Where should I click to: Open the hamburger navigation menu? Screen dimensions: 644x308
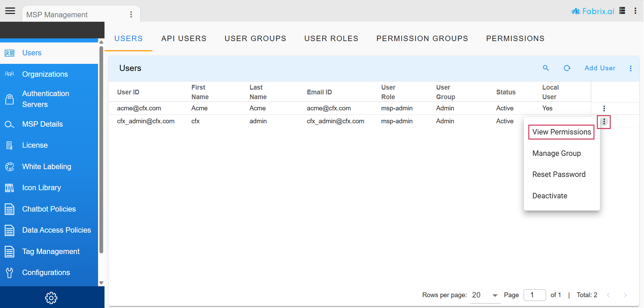click(x=10, y=11)
